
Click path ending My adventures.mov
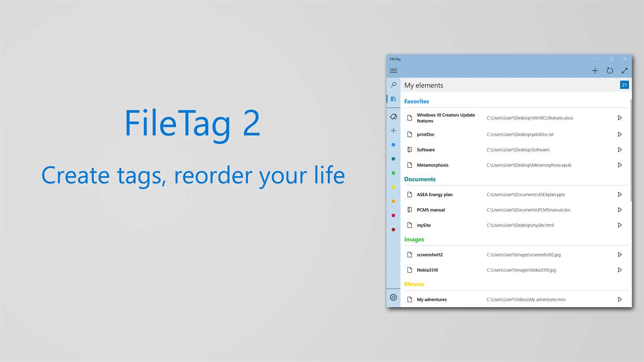point(526,300)
